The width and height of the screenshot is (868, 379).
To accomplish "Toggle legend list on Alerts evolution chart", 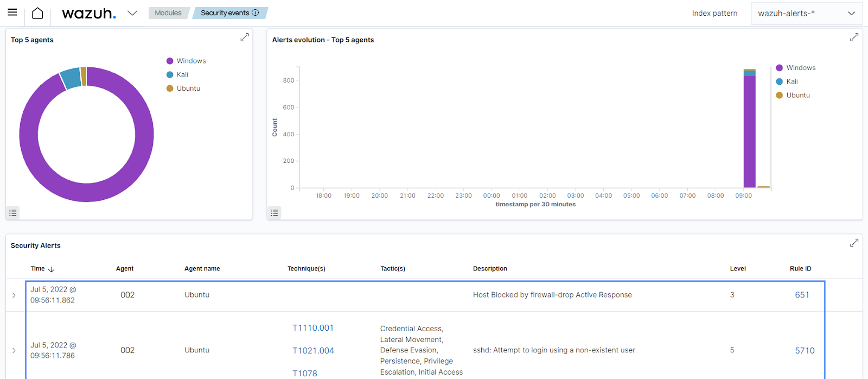I will (x=275, y=213).
